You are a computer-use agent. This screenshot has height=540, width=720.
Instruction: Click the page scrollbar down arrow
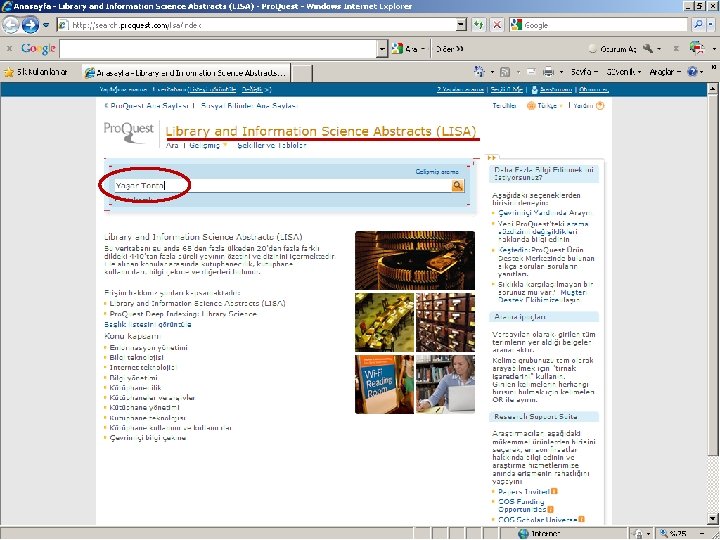pyautogui.click(x=712, y=520)
